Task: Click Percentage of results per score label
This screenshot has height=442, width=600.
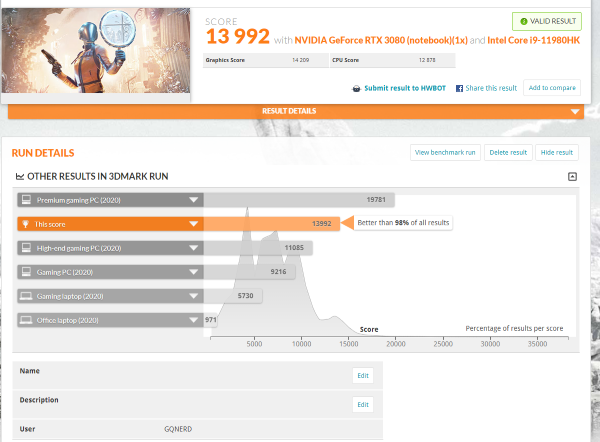Action: tap(514, 328)
